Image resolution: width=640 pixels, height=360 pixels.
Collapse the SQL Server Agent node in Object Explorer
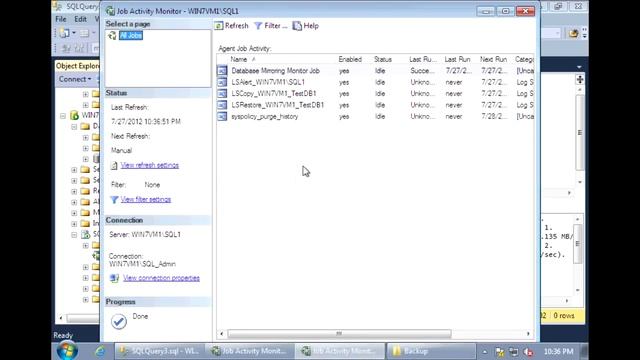pyautogui.click(x=74, y=235)
